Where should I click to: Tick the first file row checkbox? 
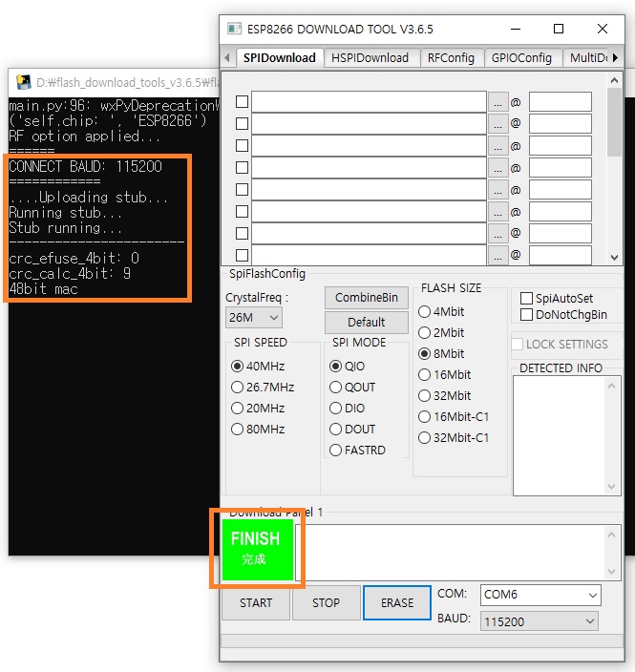(242, 101)
